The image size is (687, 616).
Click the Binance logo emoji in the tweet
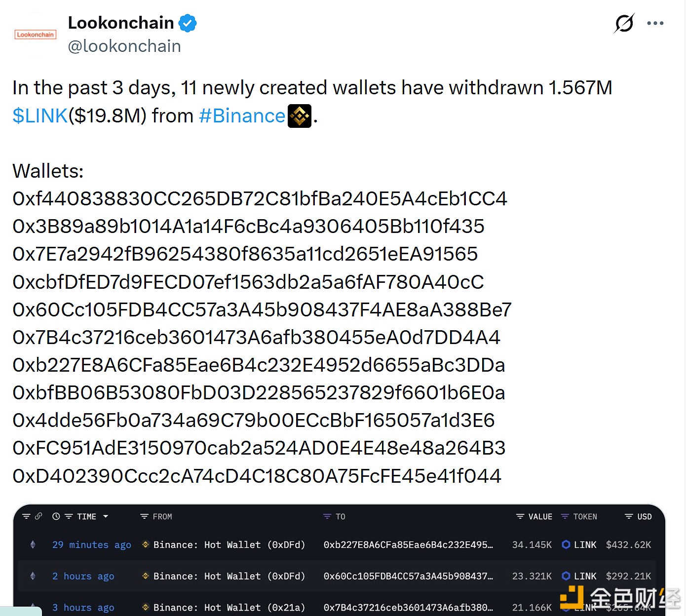point(300,116)
